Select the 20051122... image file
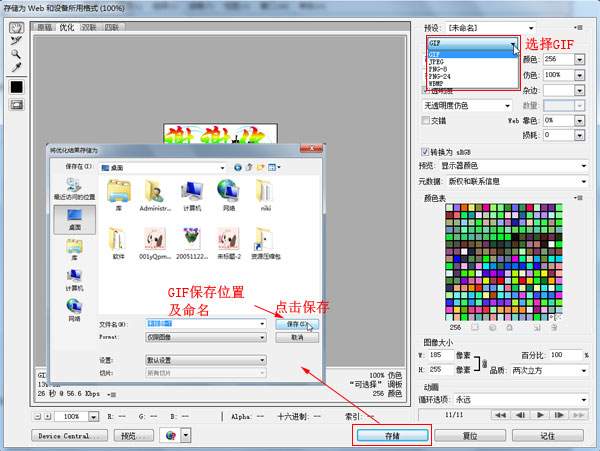 point(192,243)
